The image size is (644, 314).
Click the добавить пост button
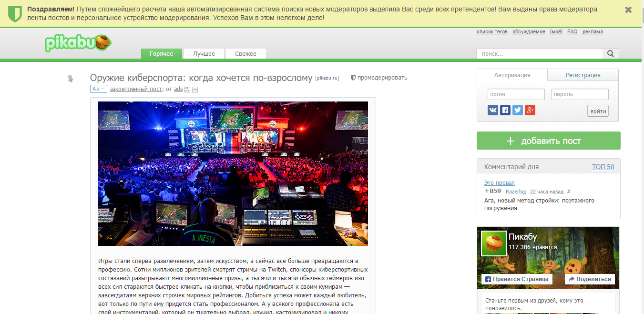point(549,141)
